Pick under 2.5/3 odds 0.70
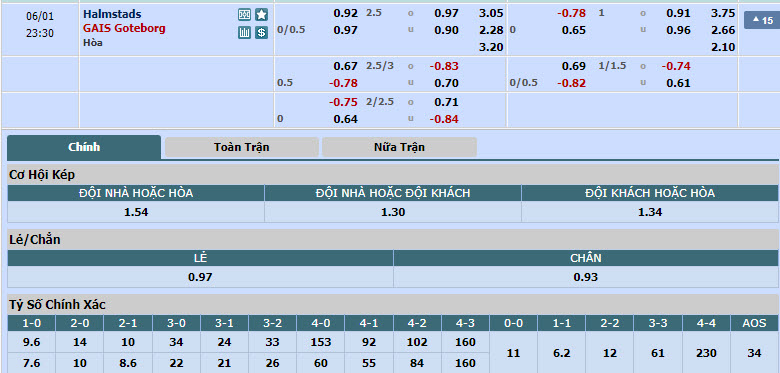The width and height of the screenshot is (780, 373). (x=446, y=83)
